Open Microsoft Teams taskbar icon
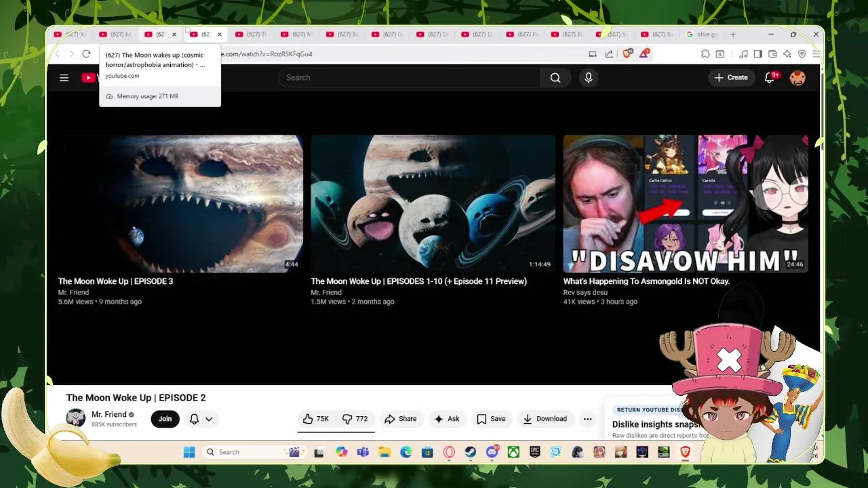Screen dimensions: 868x488 pyautogui.click(x=363, y=452)
